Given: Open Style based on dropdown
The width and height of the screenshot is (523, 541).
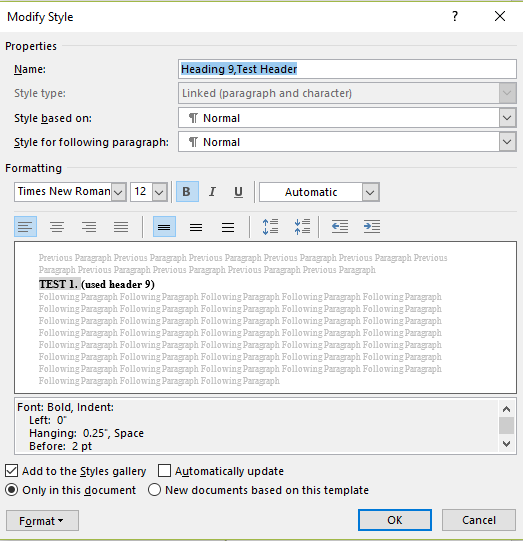Looking at the screenshot, I should (347, 118).
